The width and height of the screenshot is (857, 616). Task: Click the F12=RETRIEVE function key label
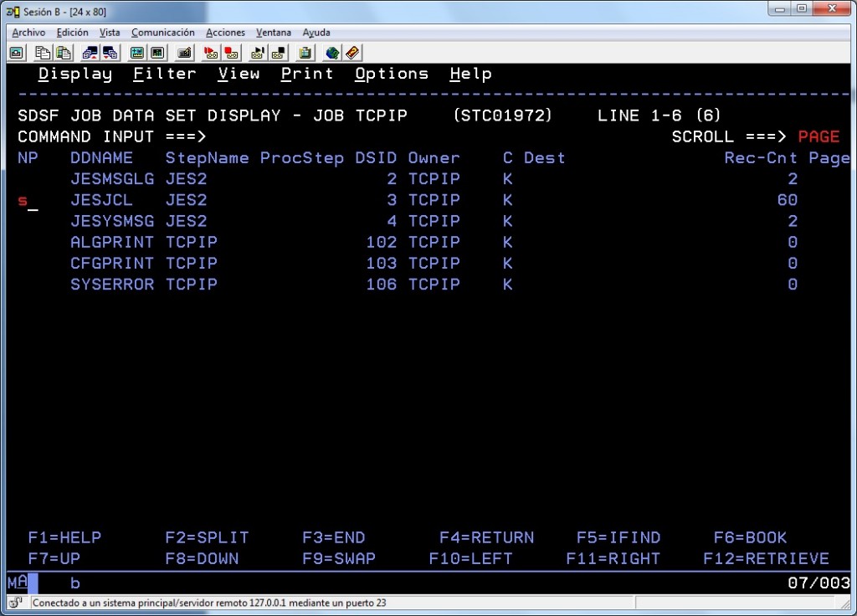767,558
